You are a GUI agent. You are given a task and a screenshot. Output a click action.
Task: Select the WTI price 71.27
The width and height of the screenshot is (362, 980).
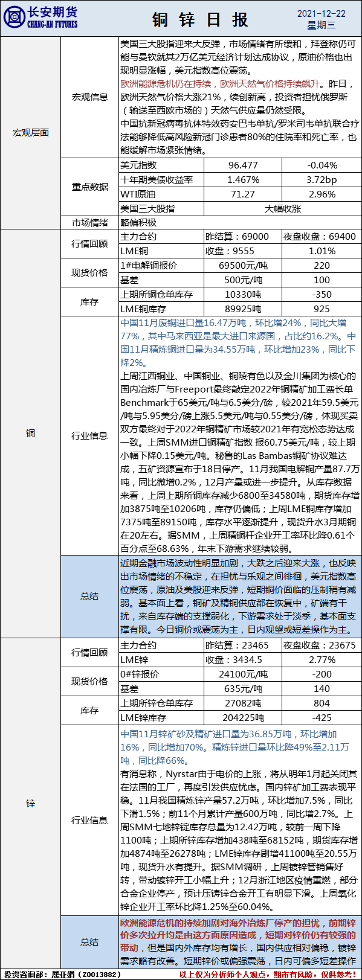click(243, 194)
